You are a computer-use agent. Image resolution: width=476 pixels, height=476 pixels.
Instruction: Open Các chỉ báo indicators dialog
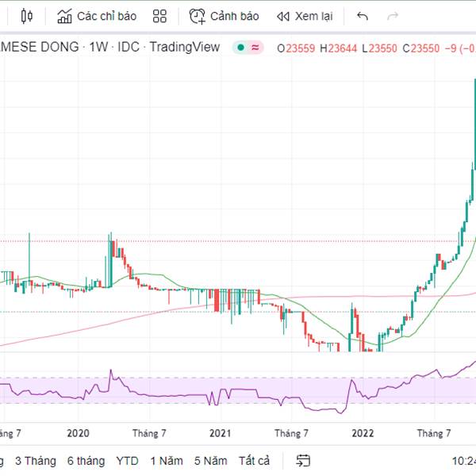(97, 16)
